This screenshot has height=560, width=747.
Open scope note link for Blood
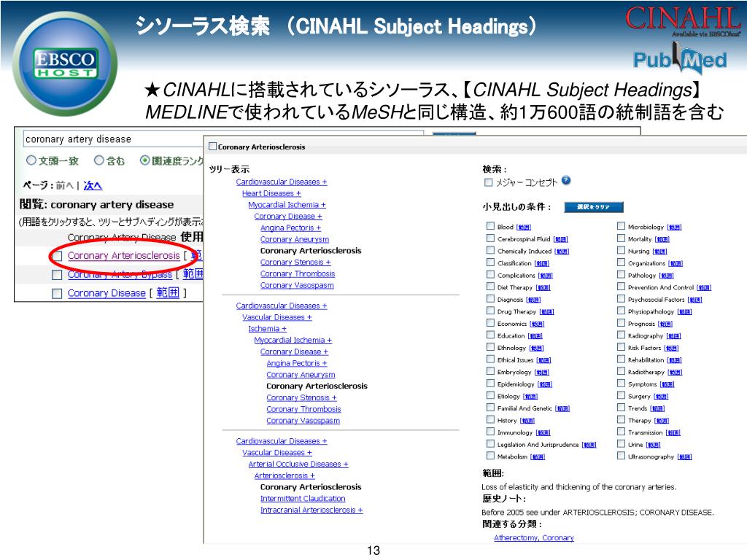[524, 227]
